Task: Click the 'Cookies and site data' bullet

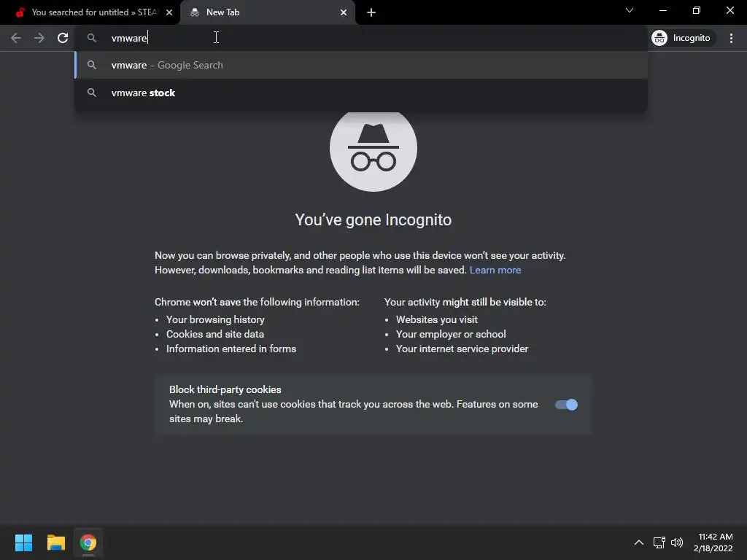Action: (x=215, y=334)
